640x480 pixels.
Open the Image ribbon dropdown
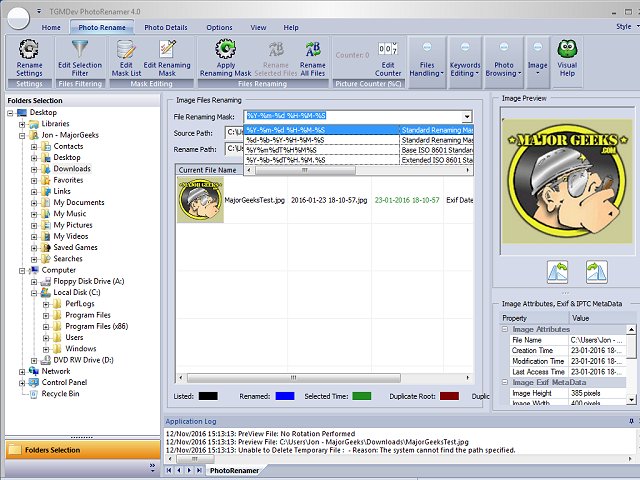[538, 62]
